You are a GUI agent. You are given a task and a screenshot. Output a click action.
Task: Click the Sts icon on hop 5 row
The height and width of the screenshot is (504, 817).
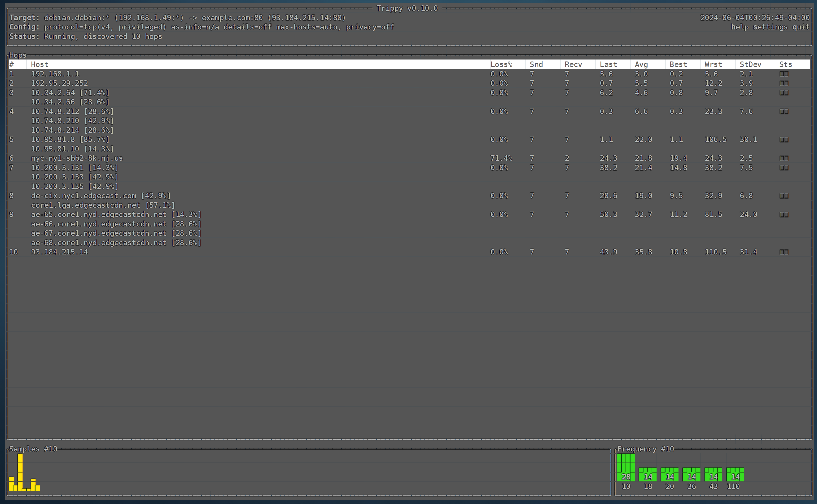[784, 139]
